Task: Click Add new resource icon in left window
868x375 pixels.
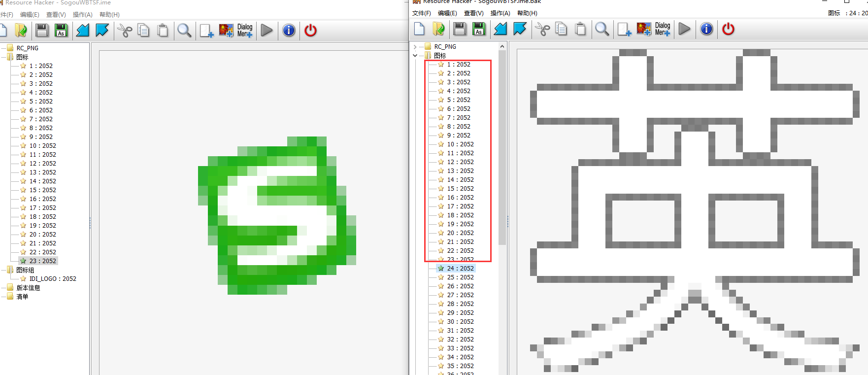Action: click(x=206, y=31)
